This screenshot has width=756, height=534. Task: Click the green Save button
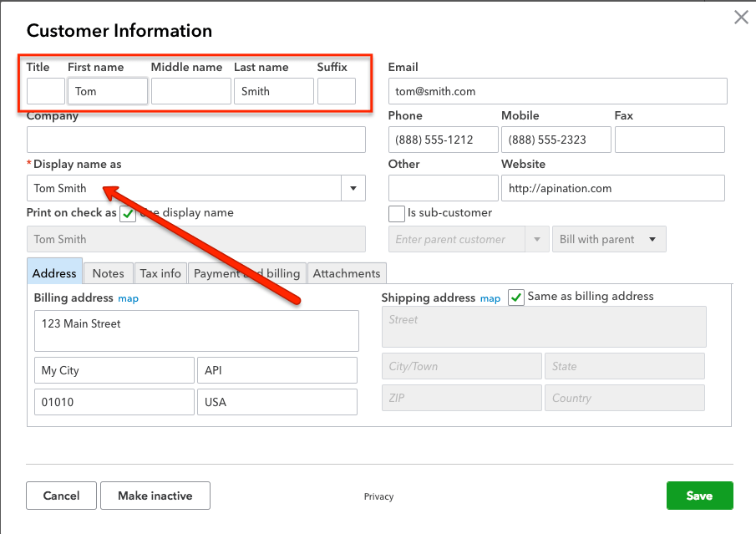[699, 495]
